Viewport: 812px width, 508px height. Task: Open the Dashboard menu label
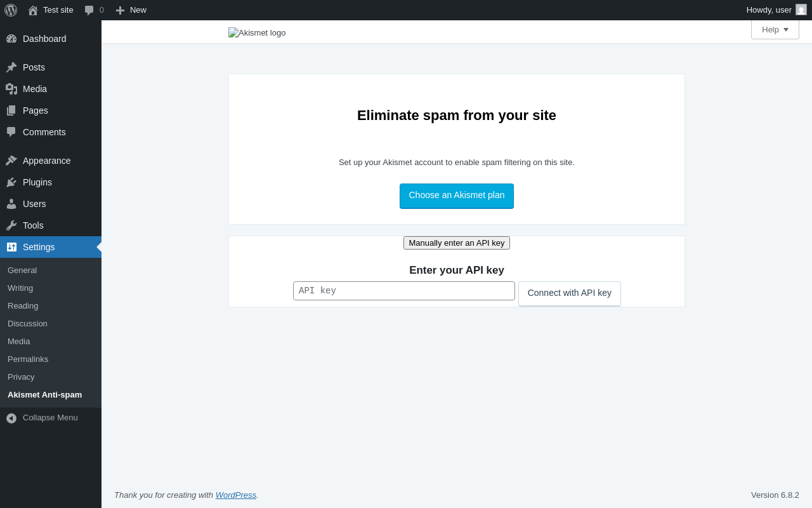click(44, 39)
